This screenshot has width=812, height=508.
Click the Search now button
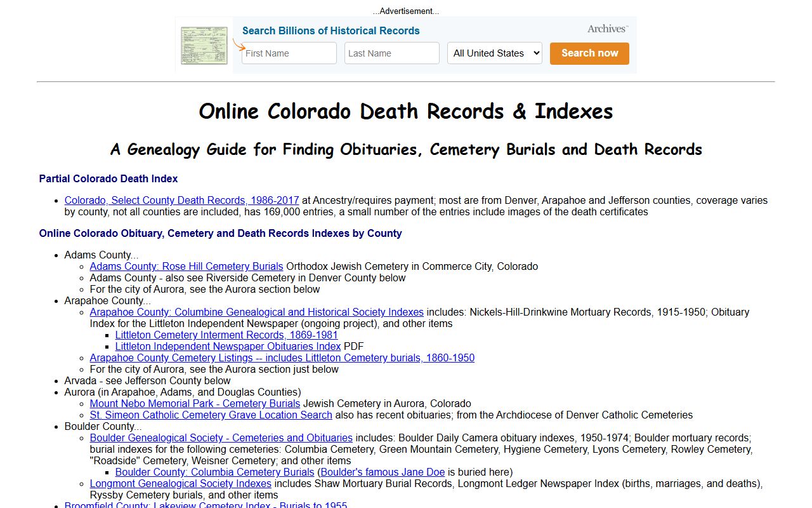(x=589, y=53)
